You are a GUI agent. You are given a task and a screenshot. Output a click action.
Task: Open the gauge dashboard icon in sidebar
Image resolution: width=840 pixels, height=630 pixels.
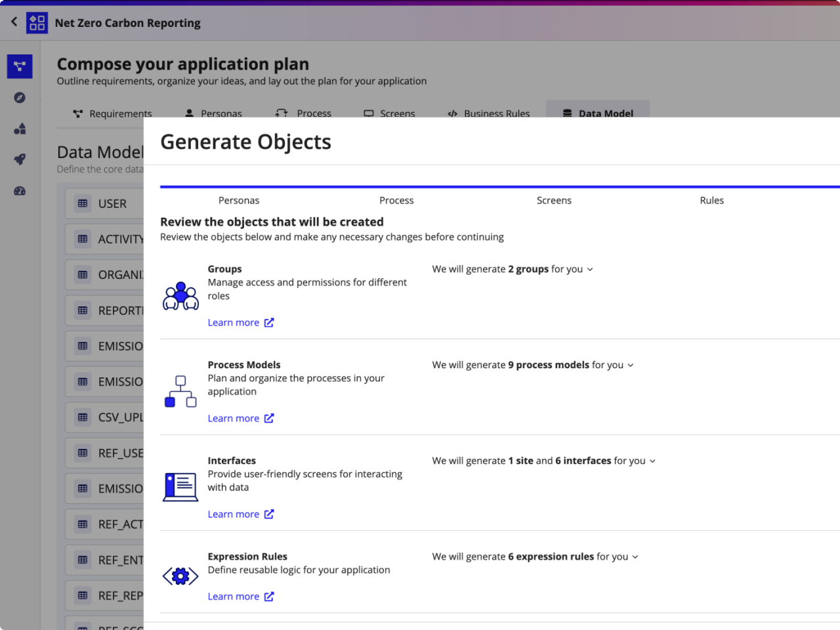click(x=19, y=190)
